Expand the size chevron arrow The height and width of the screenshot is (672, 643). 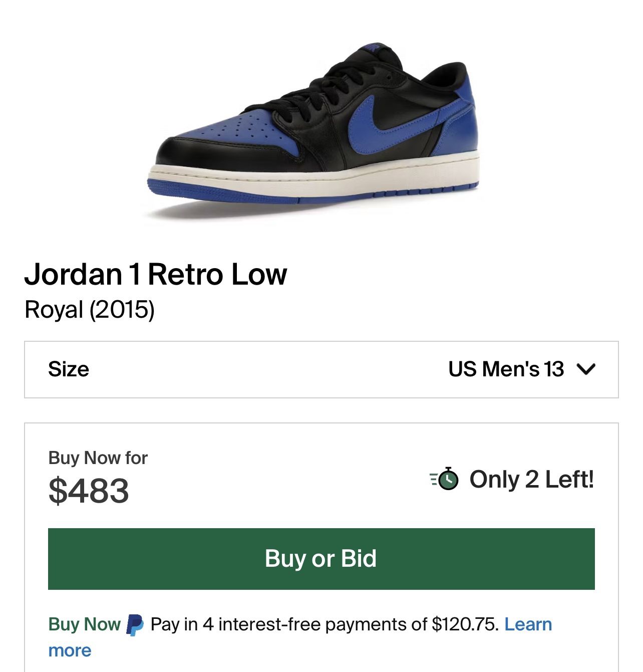pyautogui.click(x=585, y=369)
